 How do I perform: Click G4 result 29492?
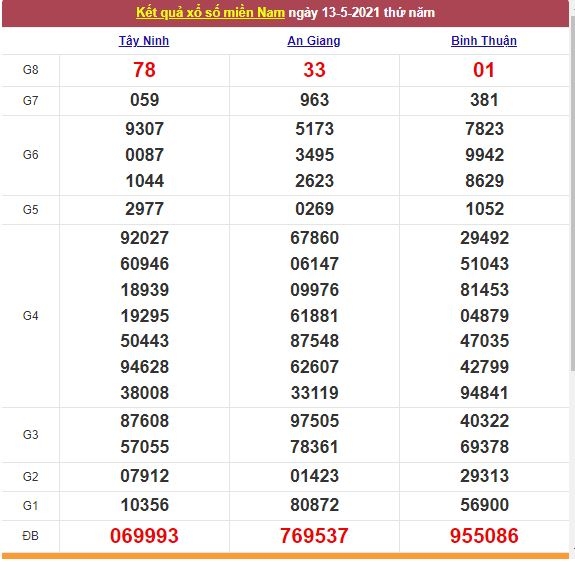[x=484, y=238]
